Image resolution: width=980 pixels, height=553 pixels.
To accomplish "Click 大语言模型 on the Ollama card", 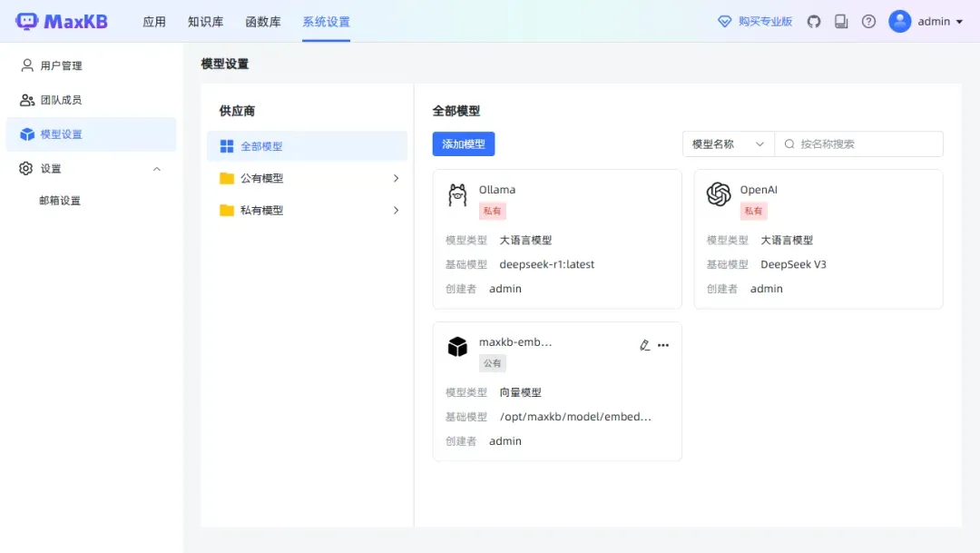I will click(x=525, y=241).
